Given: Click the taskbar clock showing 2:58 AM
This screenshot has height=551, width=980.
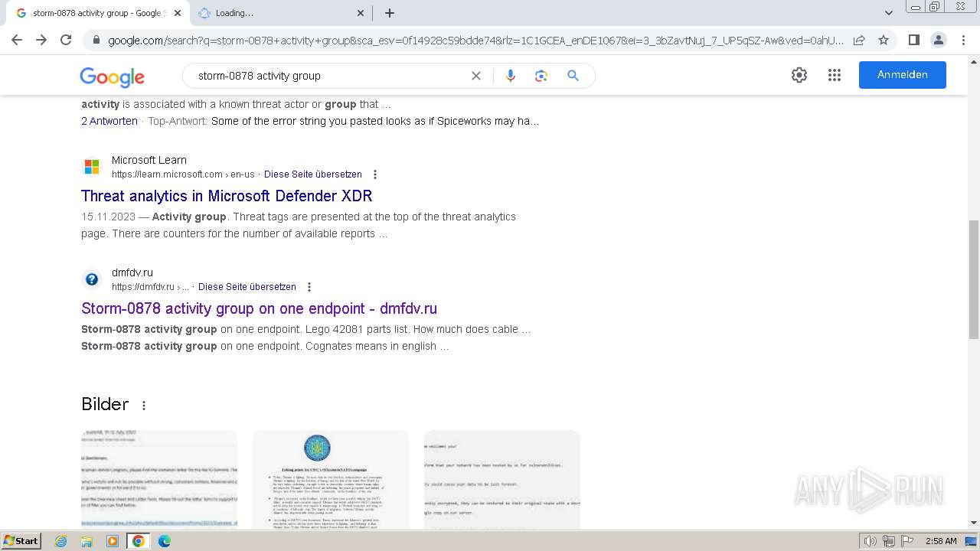Looking at the screenshot, I should (x=941, y=541).
